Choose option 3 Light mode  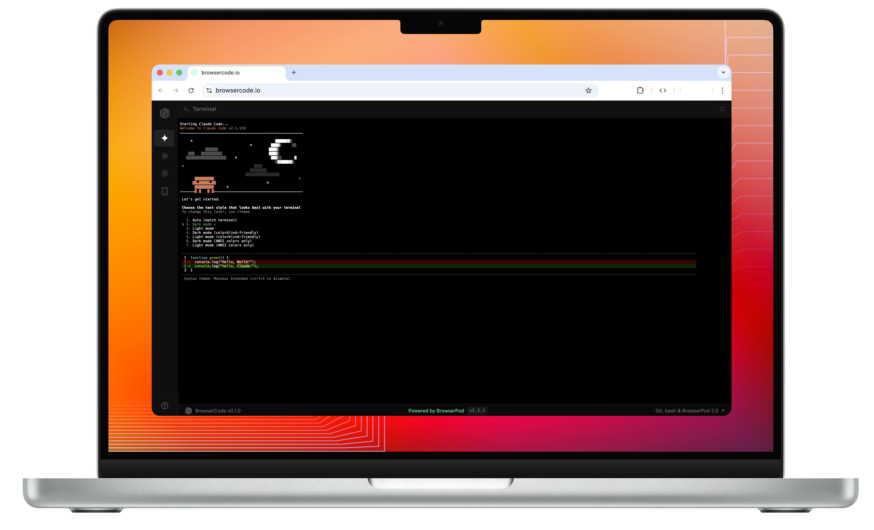[200, 228]
